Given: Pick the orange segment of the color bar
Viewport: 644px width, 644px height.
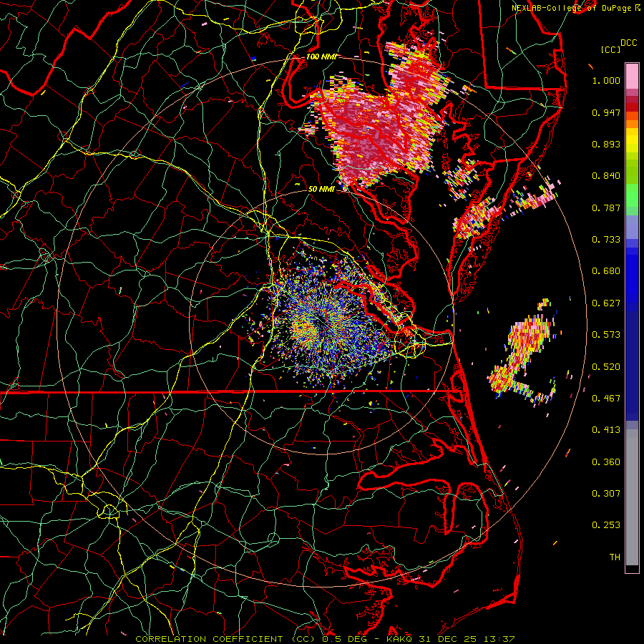Looking at the screenshot, I should pyautogui.click(x=632, y=119).
